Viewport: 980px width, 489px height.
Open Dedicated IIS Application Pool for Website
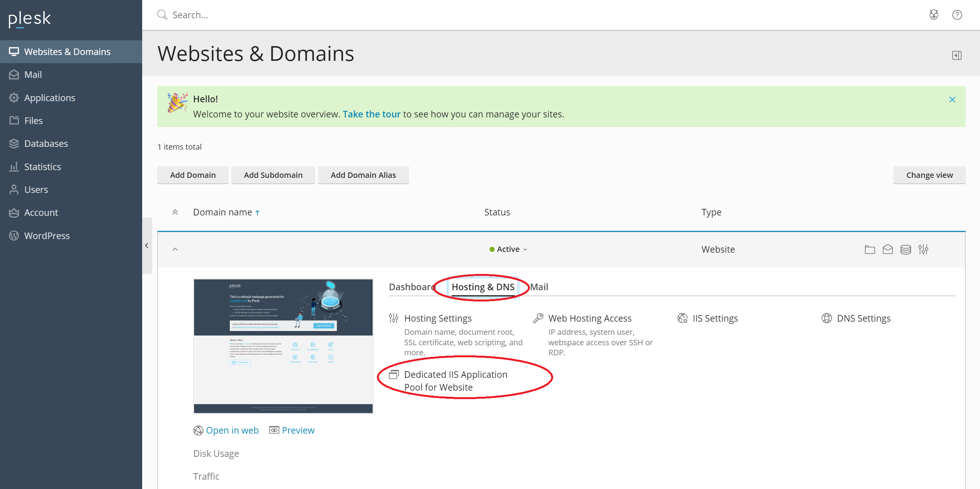(456, 381)
